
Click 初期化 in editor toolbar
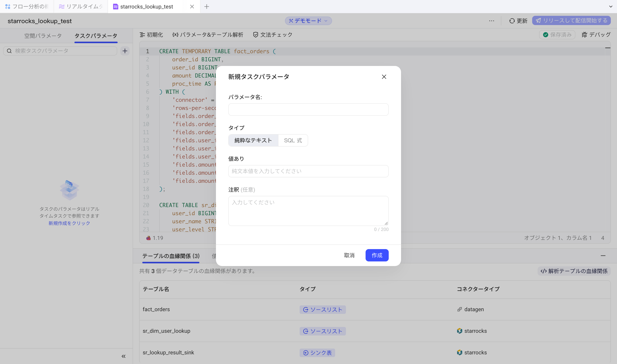(151, 35)
